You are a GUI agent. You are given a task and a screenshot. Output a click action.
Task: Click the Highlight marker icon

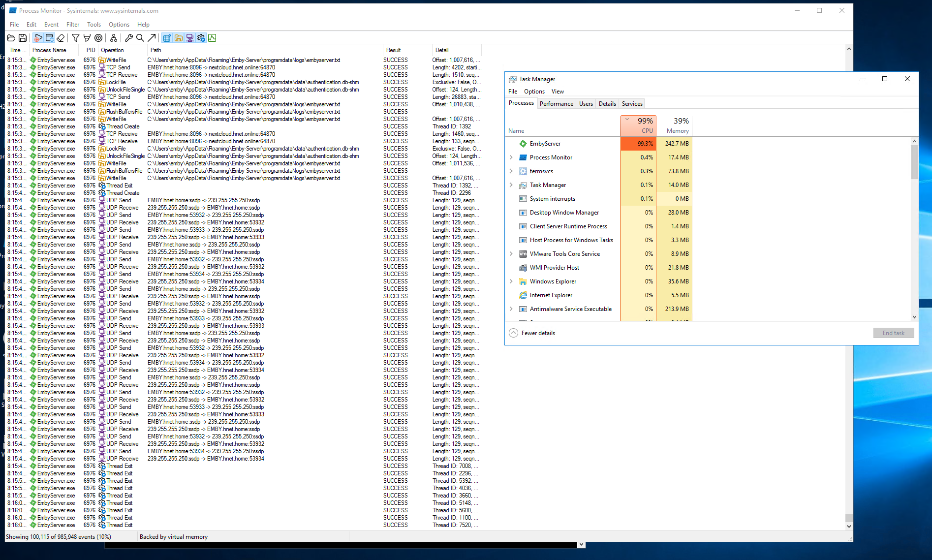(87, 38)
